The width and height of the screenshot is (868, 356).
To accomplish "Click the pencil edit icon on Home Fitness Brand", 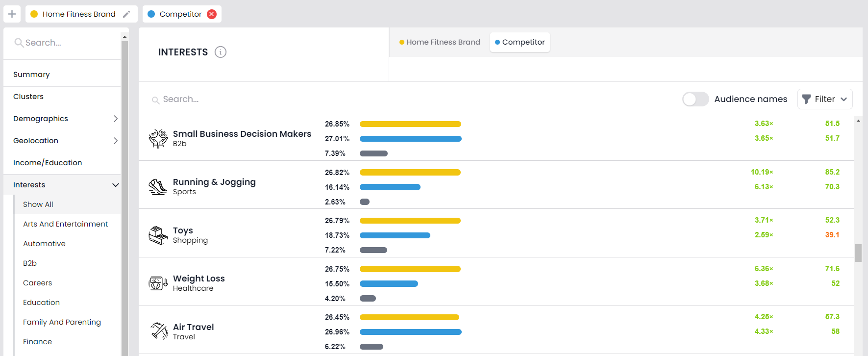I will pos(126,14).
